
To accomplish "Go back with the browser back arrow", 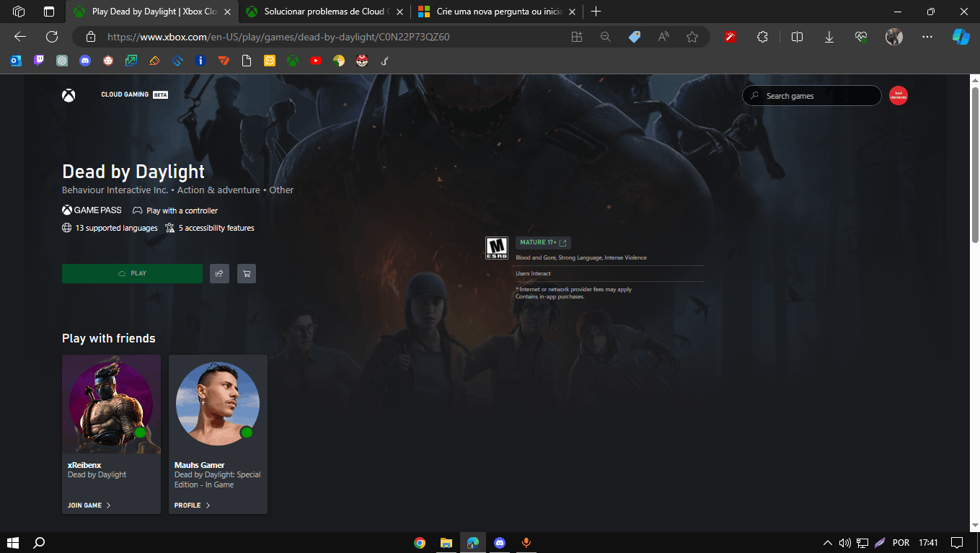I will tap(19, 37).
